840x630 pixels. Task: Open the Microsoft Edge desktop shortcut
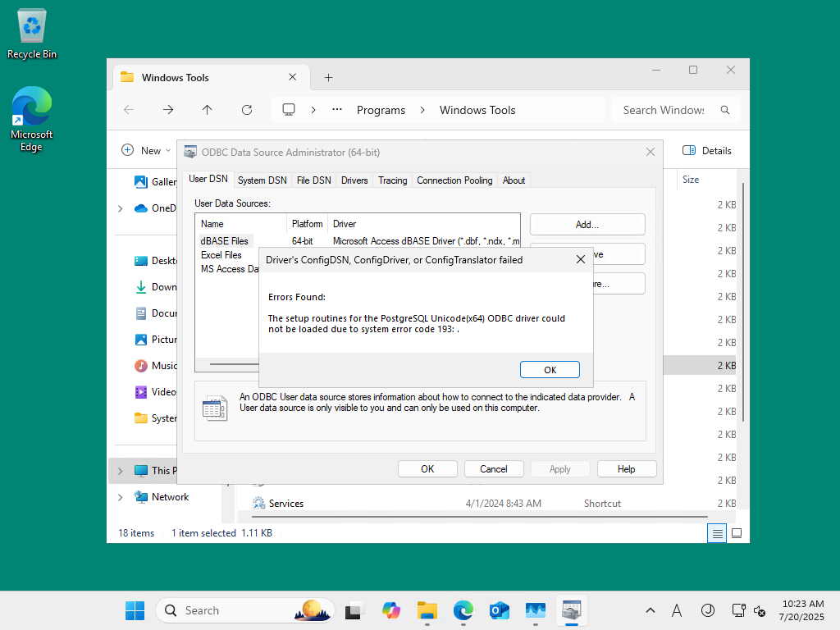point(32,119)
